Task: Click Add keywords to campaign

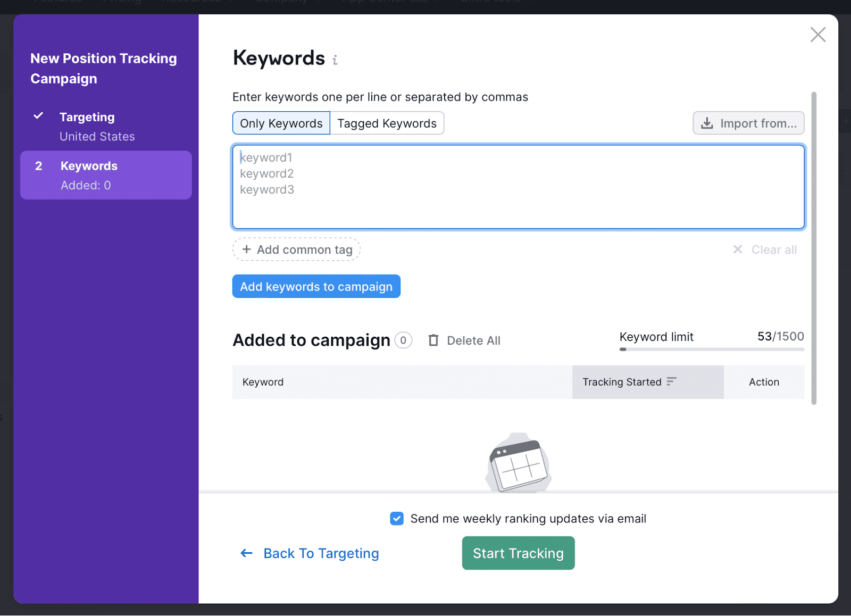Action: pyautogui.click(x=316, y=286)
